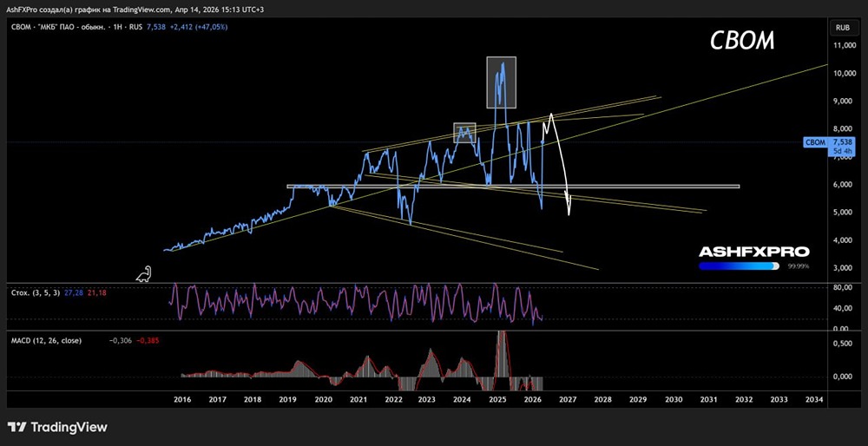Click the 9,000 price axis label

click(845, 102)
